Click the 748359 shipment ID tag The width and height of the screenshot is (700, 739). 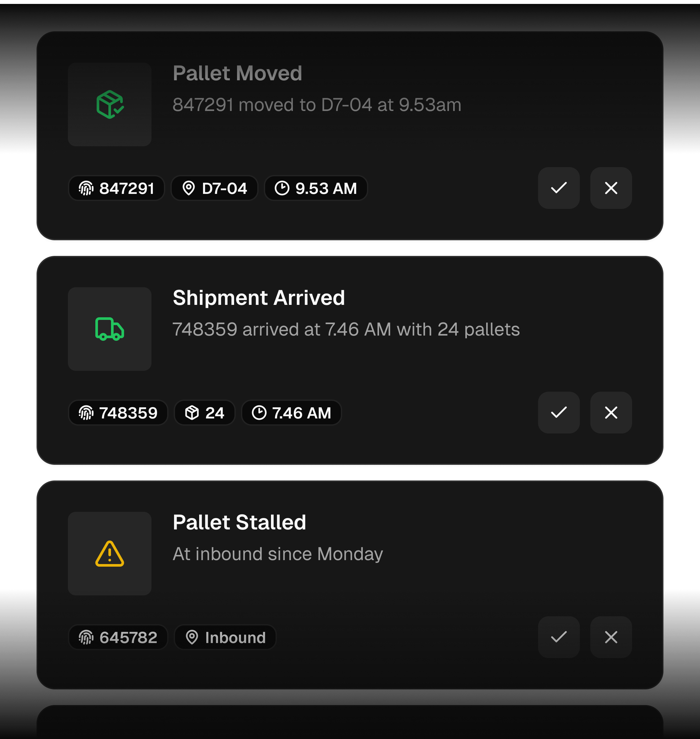click(118, 413)
